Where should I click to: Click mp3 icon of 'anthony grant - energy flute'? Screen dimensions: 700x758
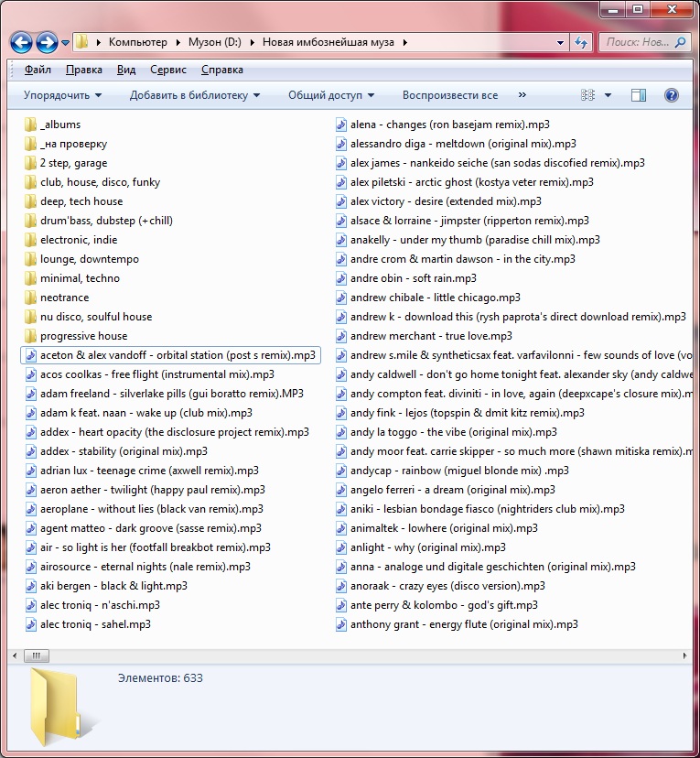pos(341,624)
